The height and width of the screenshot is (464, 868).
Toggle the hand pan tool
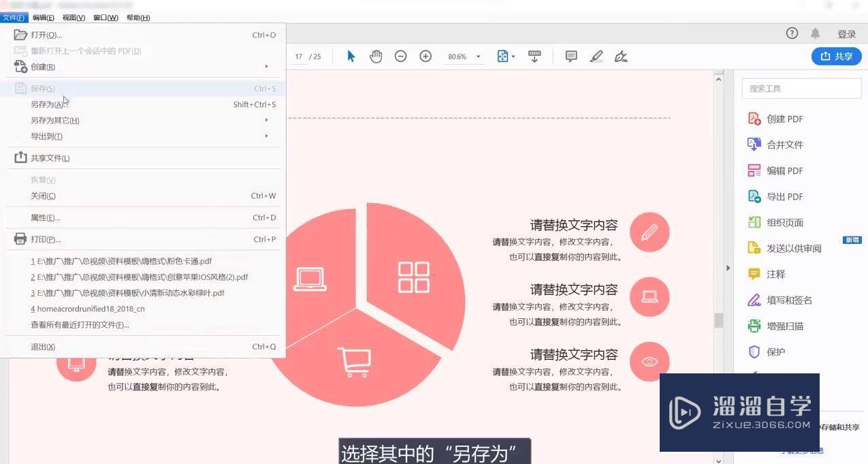click(376, 57)
